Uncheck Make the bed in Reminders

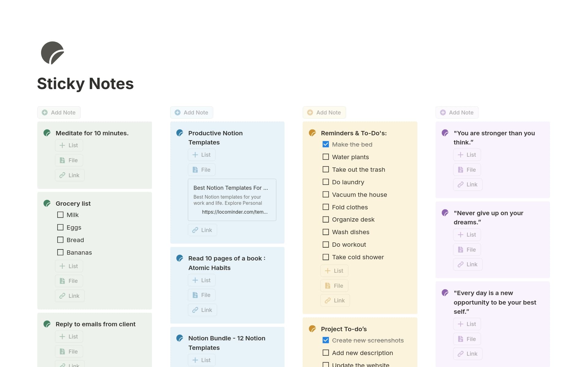pyautogui.click(x=326, y=144)
